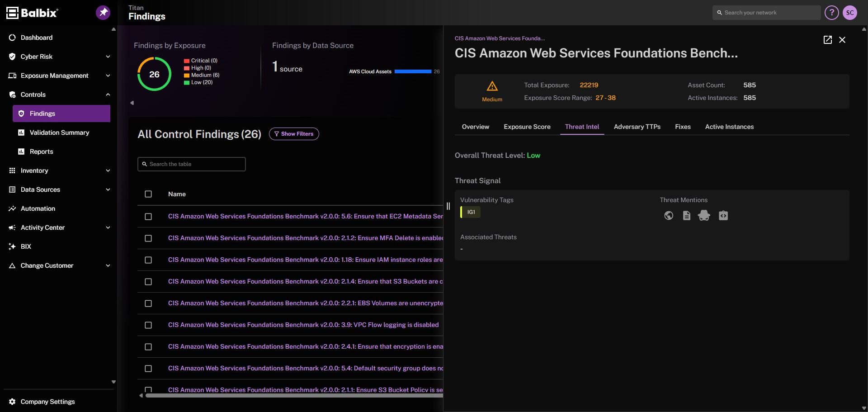The image size is (868, 412).
Task: Click the IG1 vulnerability tag
Action: tap(471, 212)
